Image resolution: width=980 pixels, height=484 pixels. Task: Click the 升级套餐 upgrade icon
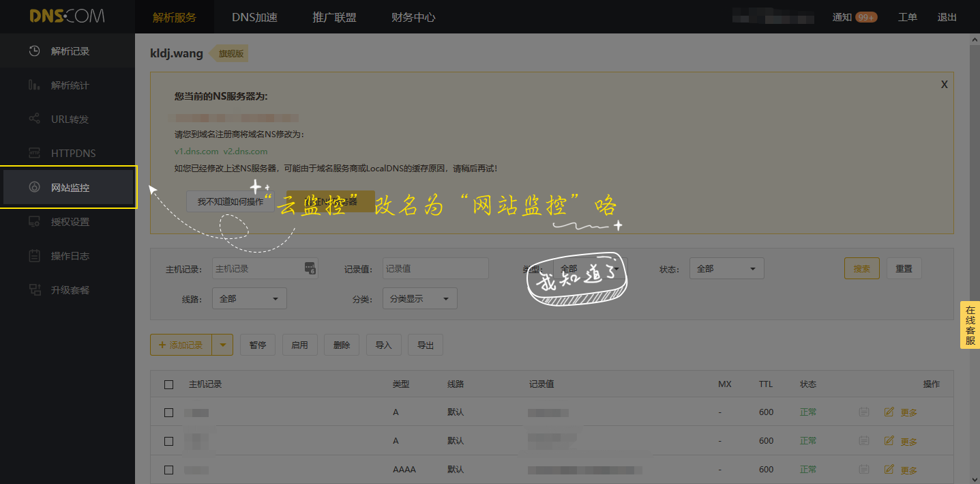[34, 290]
